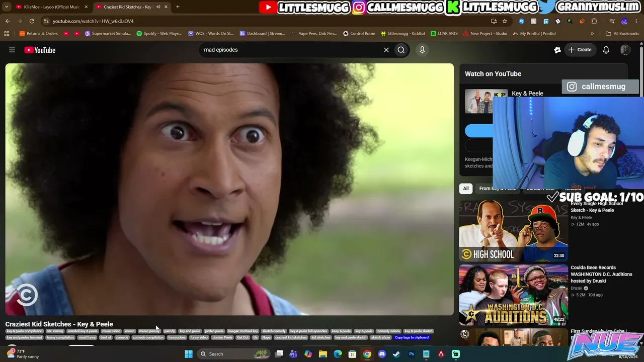Open the Control Room bookmark
This screenshot has height=362, width=644.
coord(359,34)
